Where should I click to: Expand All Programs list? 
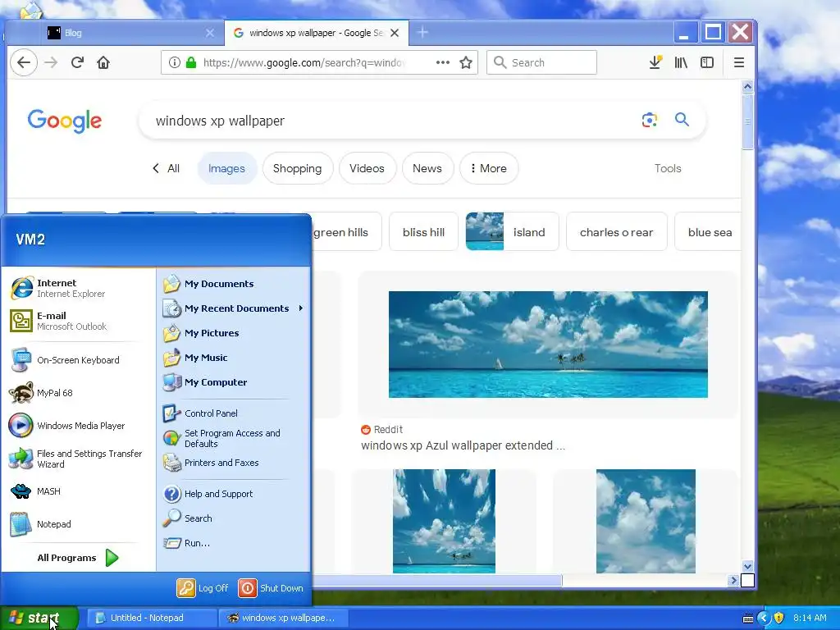[78, 558]
